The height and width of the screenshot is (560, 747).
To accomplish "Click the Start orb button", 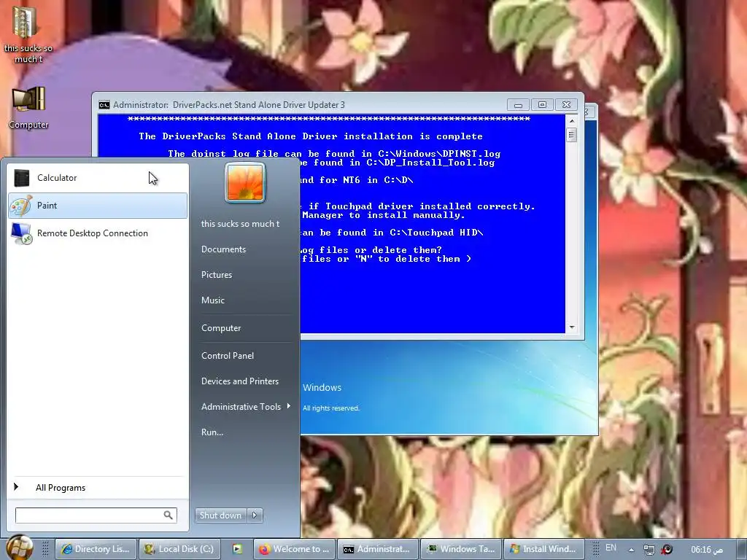I will [x=20, y=548].
